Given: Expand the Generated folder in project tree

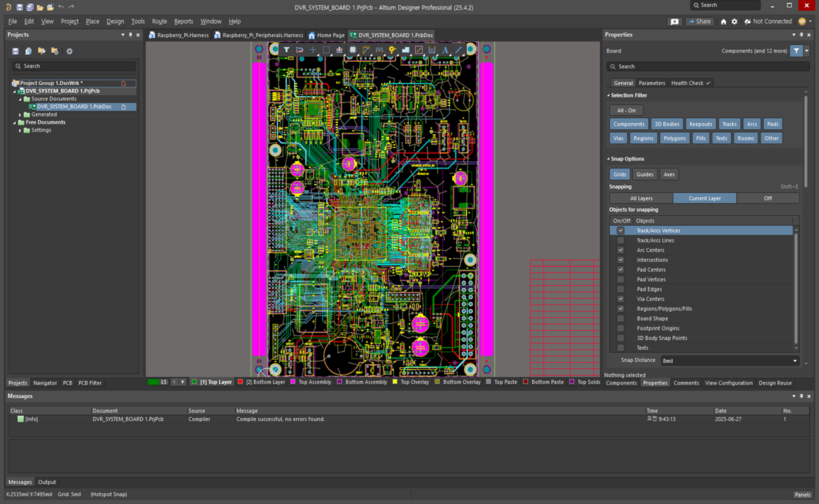Looking at the screenshot, I should click(x=20, y=115).
